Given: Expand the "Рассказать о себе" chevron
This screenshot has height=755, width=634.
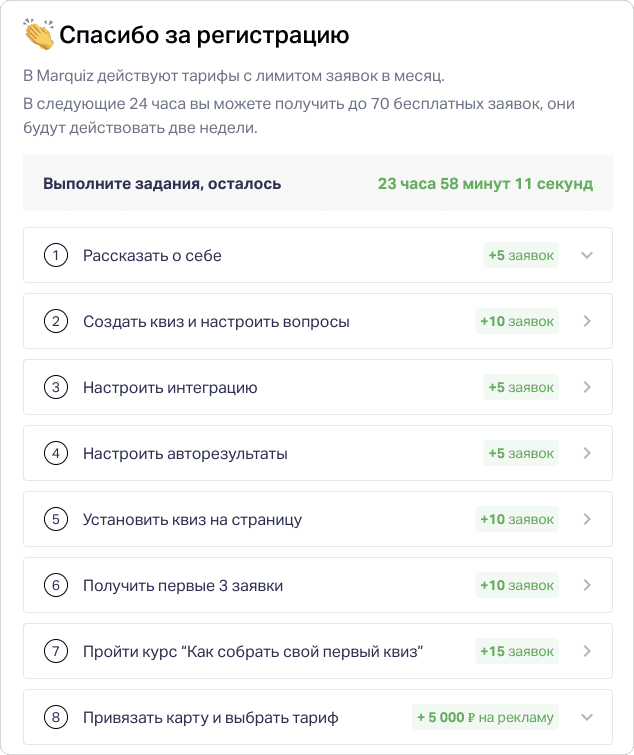Looking at the screenshot, I should tap(587, 255).
